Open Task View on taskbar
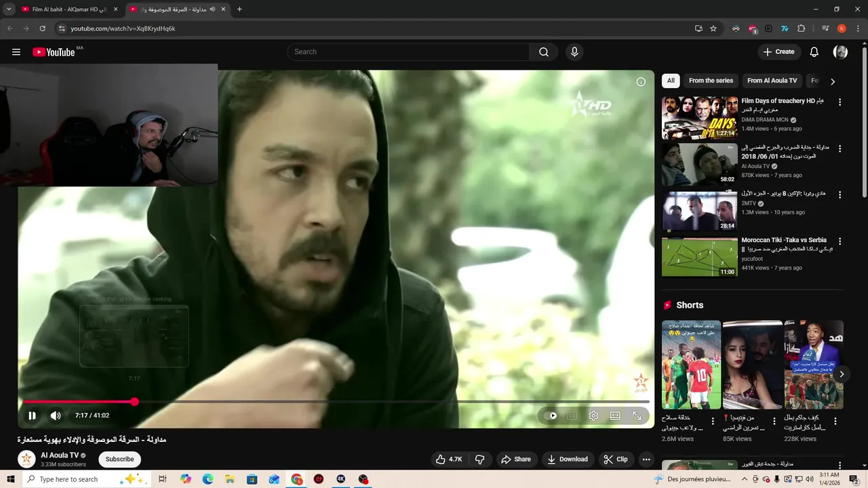 (163, 479)
